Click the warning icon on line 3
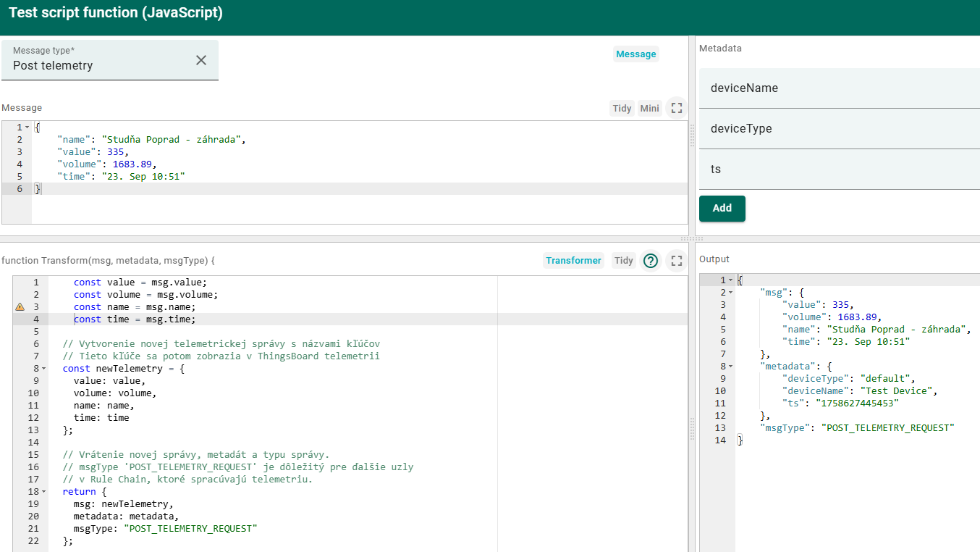The height and width of the screenshot is (552, 980). [x=20, y=307]
